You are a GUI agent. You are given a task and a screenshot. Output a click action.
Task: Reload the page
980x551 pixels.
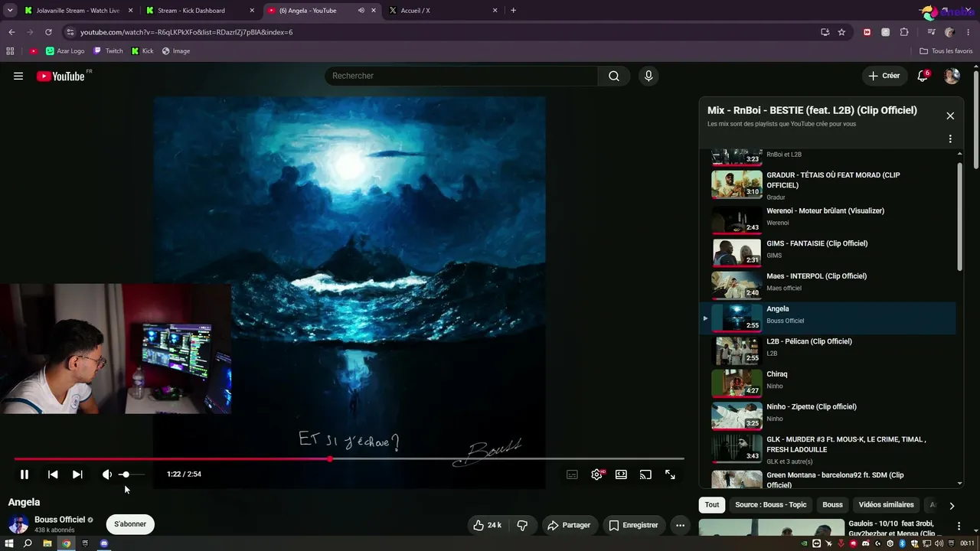pos(48,32)
